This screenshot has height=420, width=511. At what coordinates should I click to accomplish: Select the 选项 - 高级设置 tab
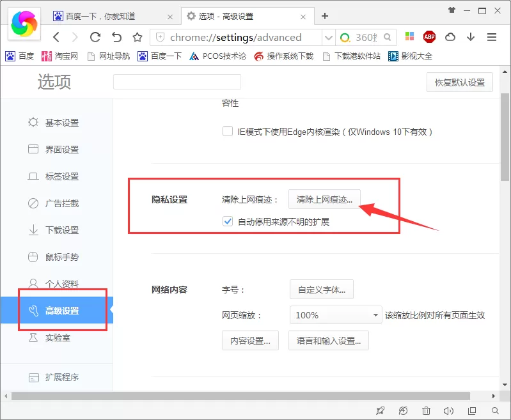coord(248,16)
